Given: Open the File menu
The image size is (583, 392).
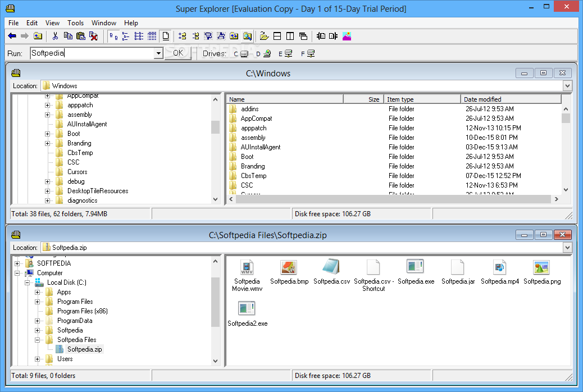Looking at the screenshot, I should [x=13, y=22].
